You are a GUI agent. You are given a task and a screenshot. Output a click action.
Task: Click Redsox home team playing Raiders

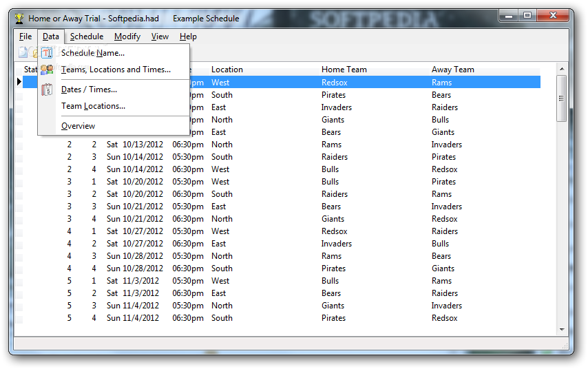pyautogui.click(x=334, y=231)
